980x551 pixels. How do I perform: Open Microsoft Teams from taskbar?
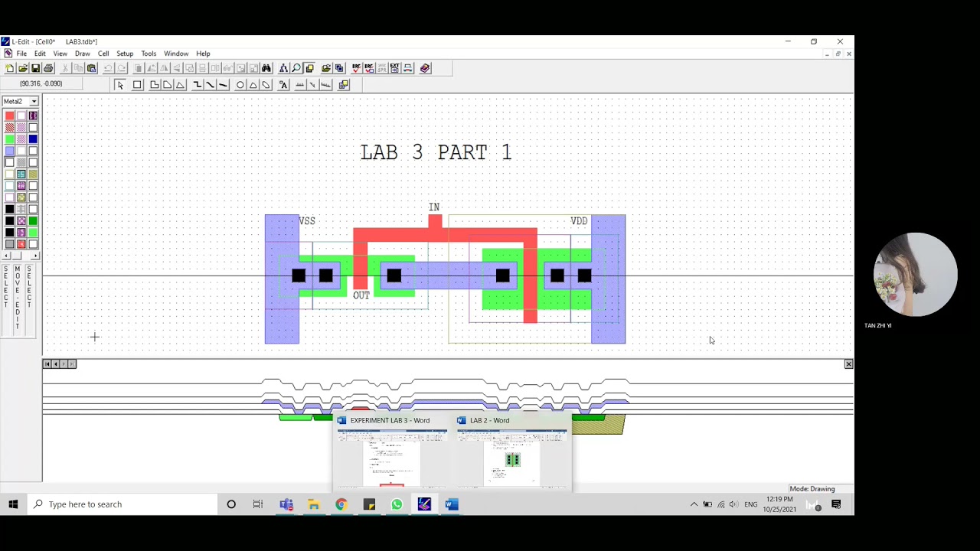[x=286, y=504]
